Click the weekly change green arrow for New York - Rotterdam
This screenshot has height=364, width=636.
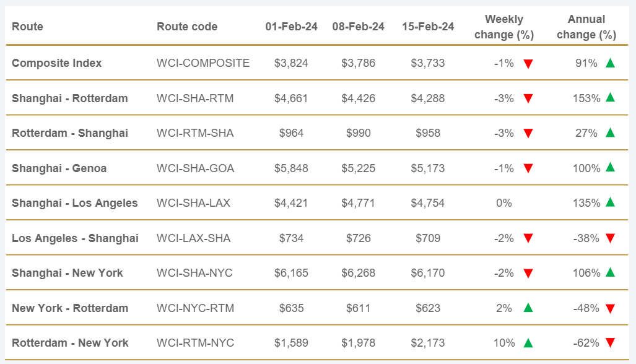pyautogui.click(x=528, y=308)
